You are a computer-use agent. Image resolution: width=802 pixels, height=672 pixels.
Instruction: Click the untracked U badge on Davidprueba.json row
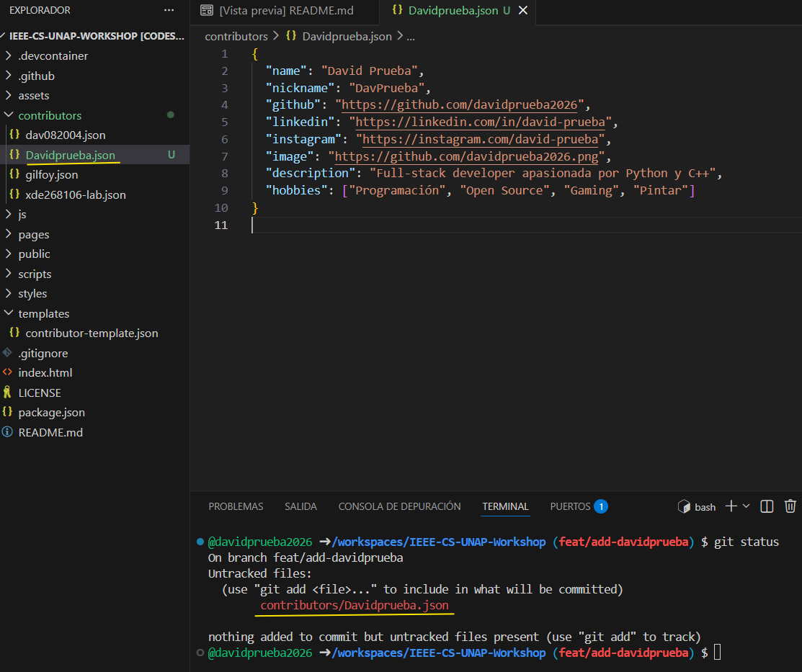[x=171, y=154]
